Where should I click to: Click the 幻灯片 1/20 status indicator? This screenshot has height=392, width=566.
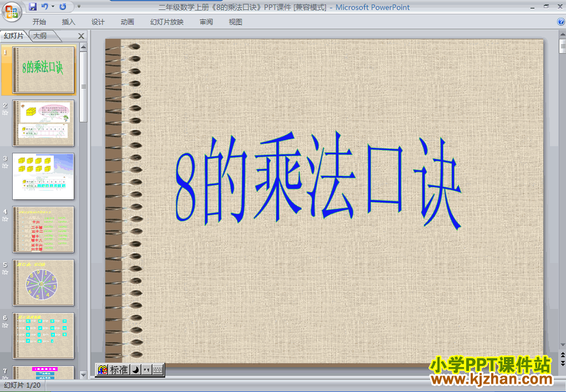tap(22, 385)
